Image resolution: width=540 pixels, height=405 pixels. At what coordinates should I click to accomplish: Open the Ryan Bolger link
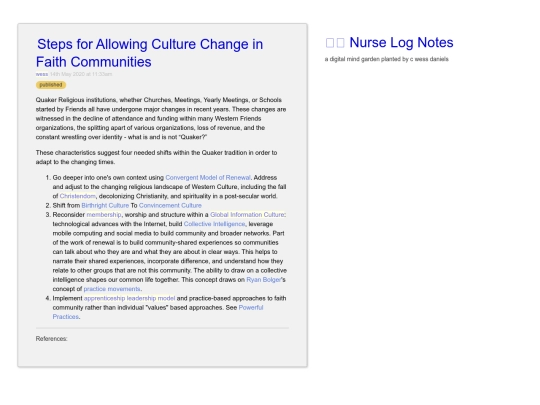(264, 280)
